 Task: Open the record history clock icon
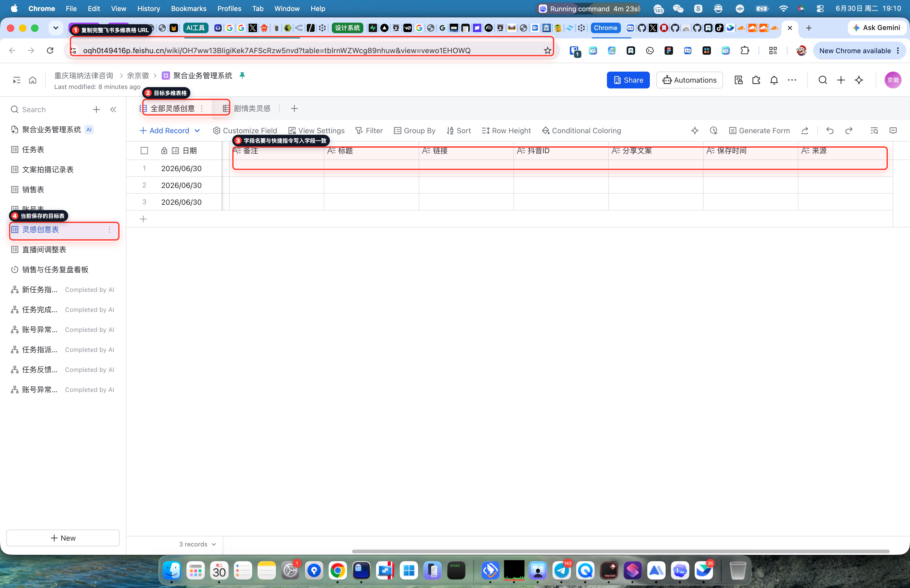714,131
